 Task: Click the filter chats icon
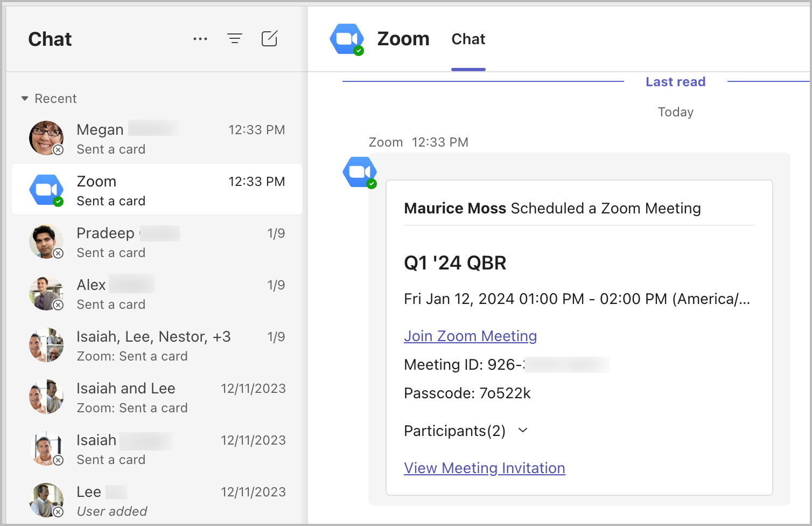(x=235, y=39)
